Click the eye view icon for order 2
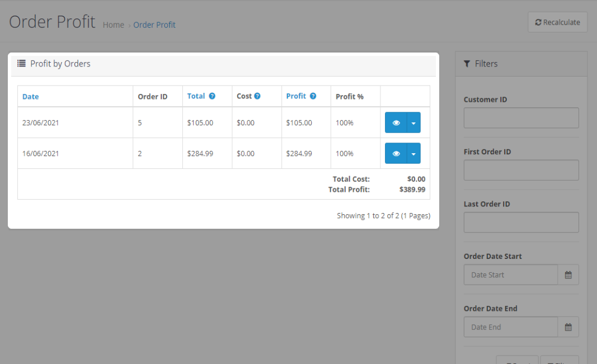 [396, 153]
